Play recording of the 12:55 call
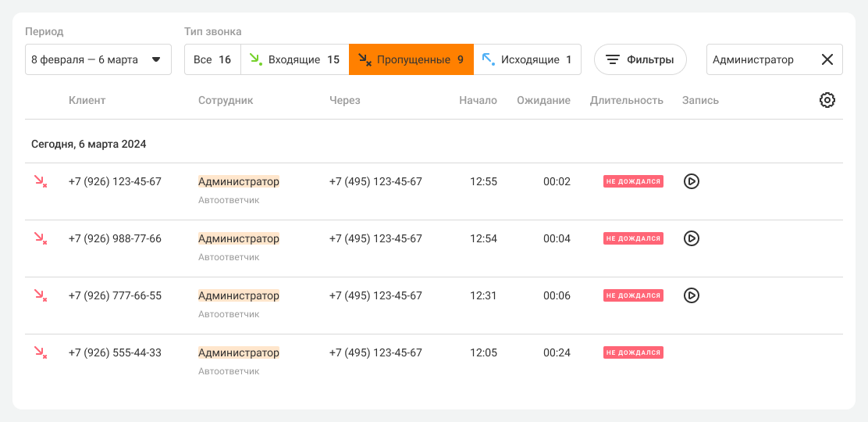Viewport: 868px width, 422px height. 691,181
